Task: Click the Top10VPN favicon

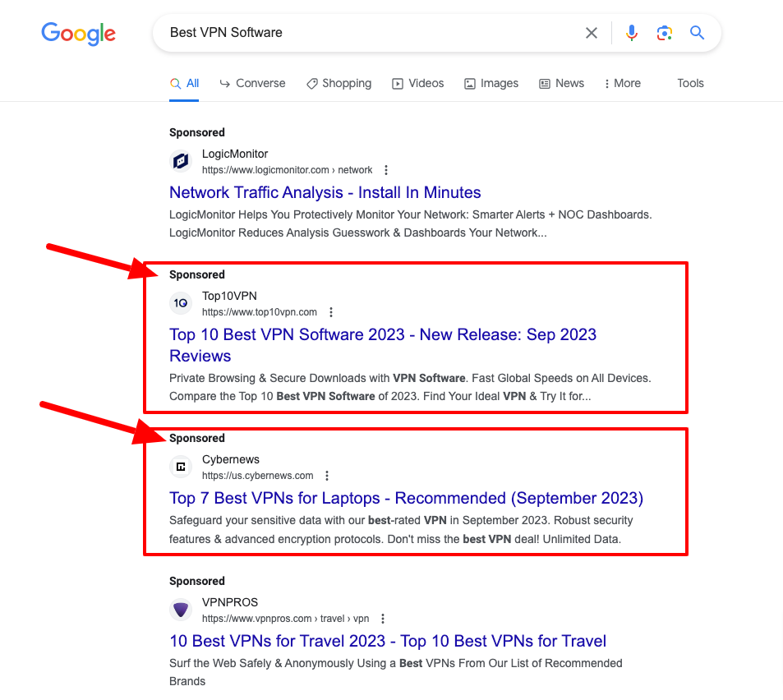Action: point(181,303)
